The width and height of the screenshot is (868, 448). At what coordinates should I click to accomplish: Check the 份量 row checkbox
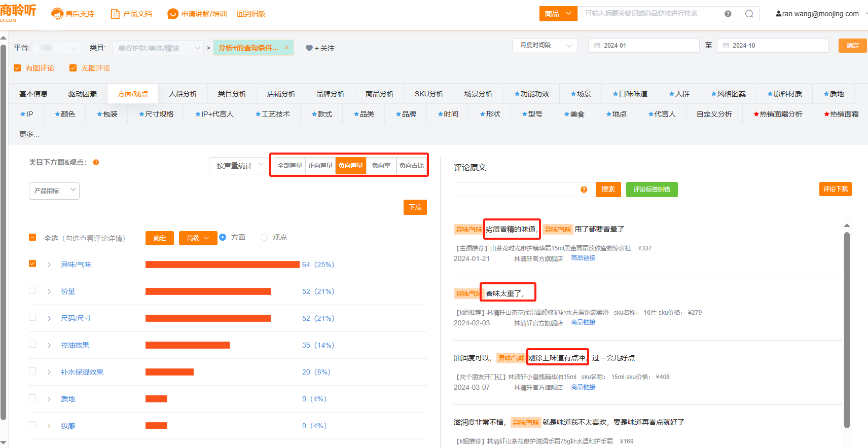click(x=32, y=290)
